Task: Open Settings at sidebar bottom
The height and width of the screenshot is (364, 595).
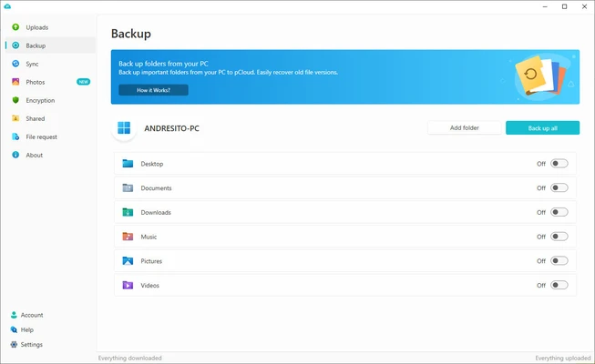Action: (32, 345)
